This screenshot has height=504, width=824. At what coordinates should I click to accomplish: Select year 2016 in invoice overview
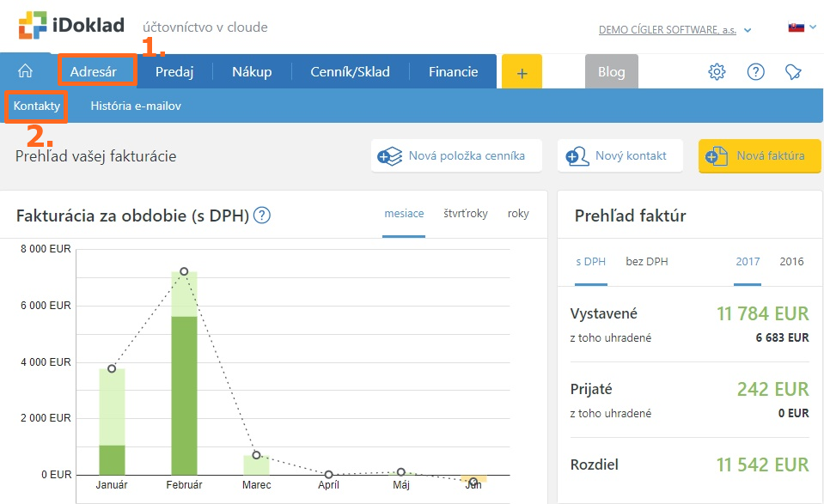tap(791, 261)
